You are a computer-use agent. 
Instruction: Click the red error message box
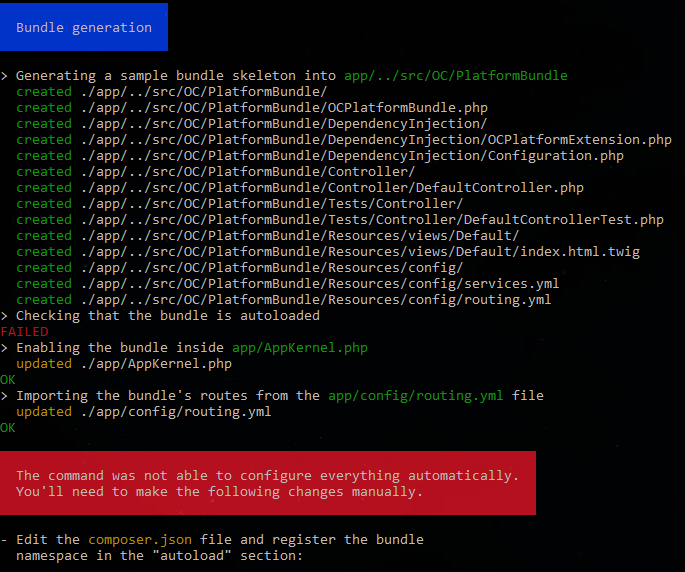[x=268, y=483]
